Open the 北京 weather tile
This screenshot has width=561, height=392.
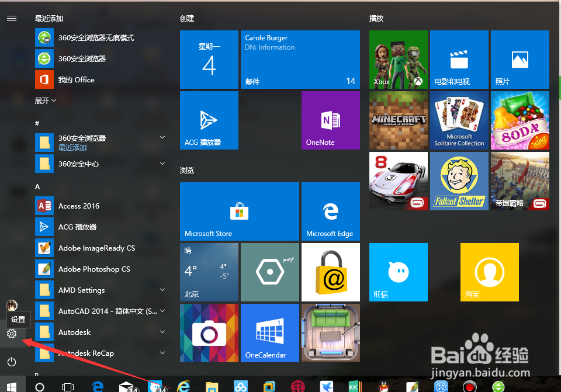[209, 272]
